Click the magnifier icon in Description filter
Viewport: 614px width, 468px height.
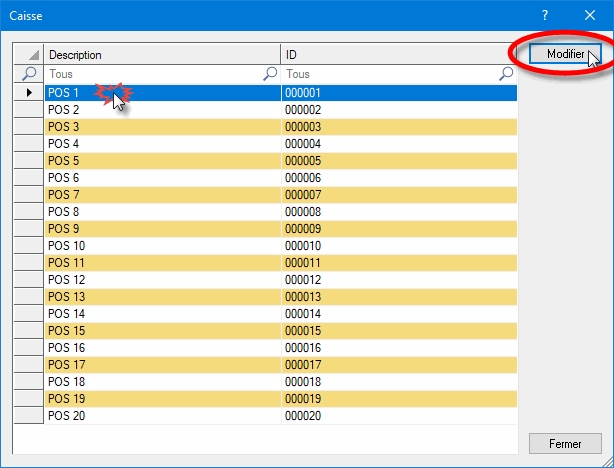(x=269, y=74)
